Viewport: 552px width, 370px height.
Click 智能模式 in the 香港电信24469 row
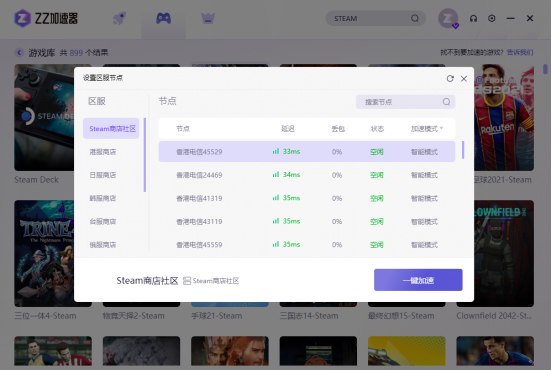point(424,175)
